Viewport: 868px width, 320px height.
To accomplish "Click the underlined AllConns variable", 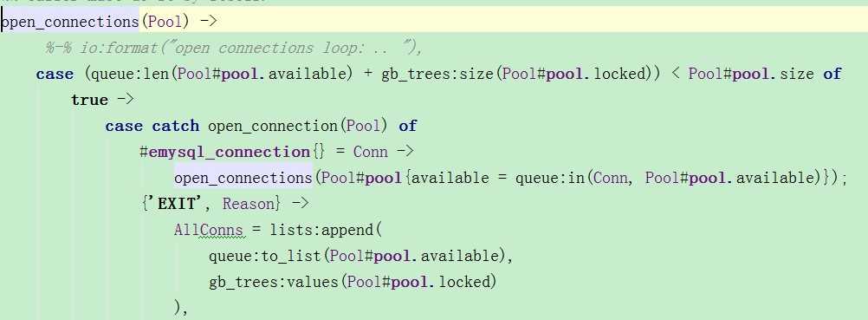I will coord(208,230).
